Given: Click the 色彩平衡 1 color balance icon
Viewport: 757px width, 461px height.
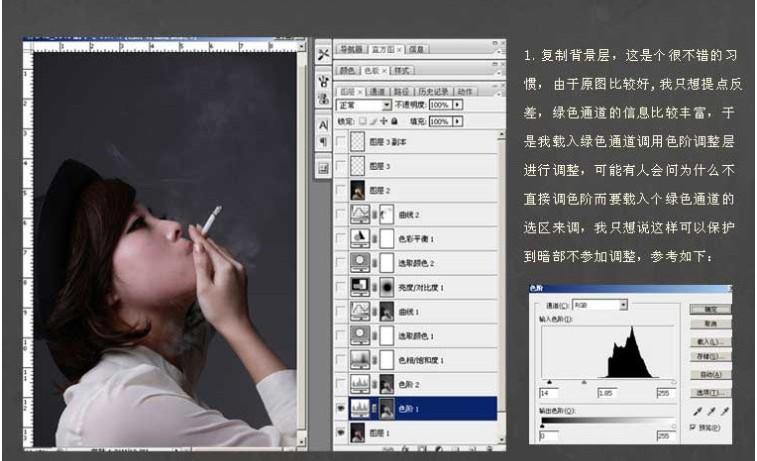Looking at the screenshot, I should pyautogui.click(x=360, y=238).
